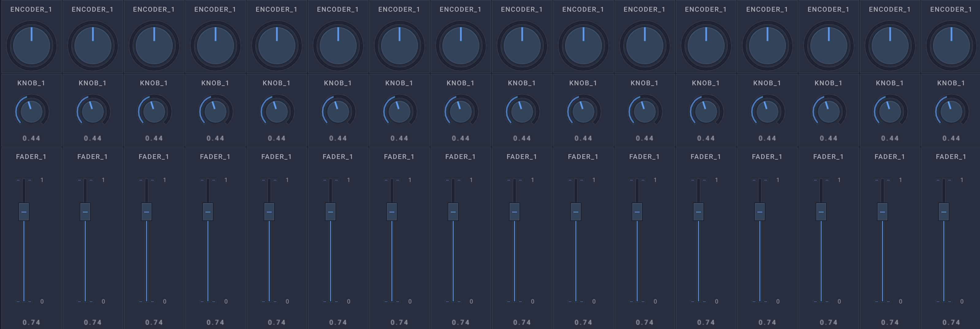Viewport: 980px width, 329px height.
Task: Click the tenth FADER_1 slider handle from left
Action: [576, 212]
